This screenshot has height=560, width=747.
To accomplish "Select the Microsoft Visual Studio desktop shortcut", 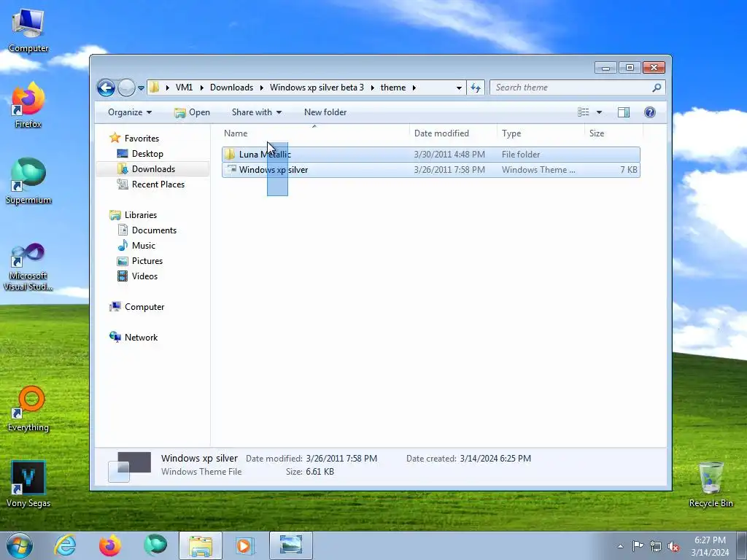I will 28,267.
